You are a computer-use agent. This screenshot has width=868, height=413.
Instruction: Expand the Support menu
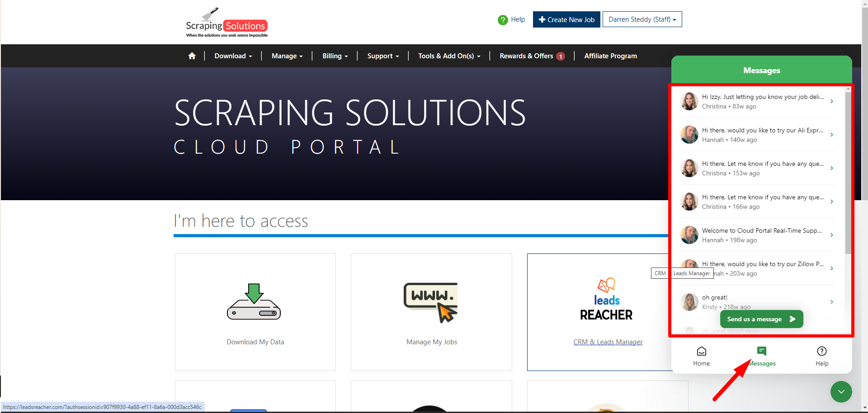point(383,56)
